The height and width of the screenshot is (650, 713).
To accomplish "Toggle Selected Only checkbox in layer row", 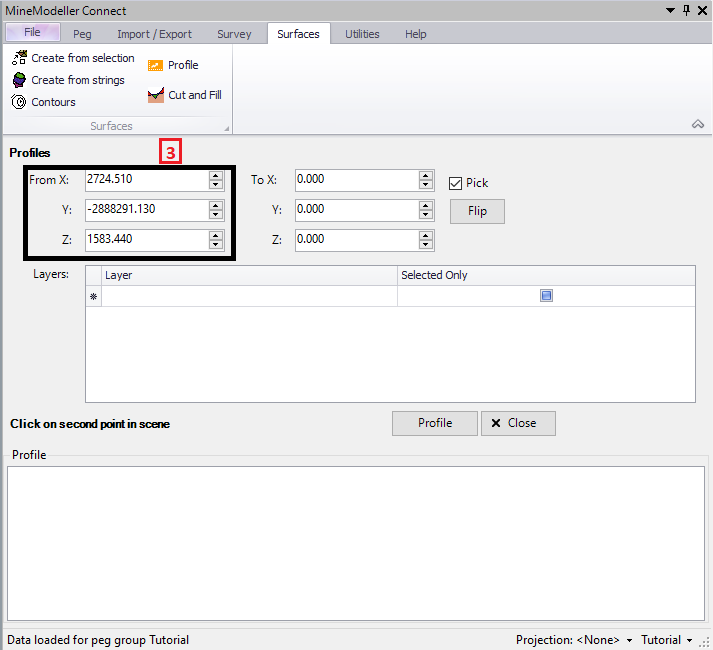I will click(x=546, y=296).
